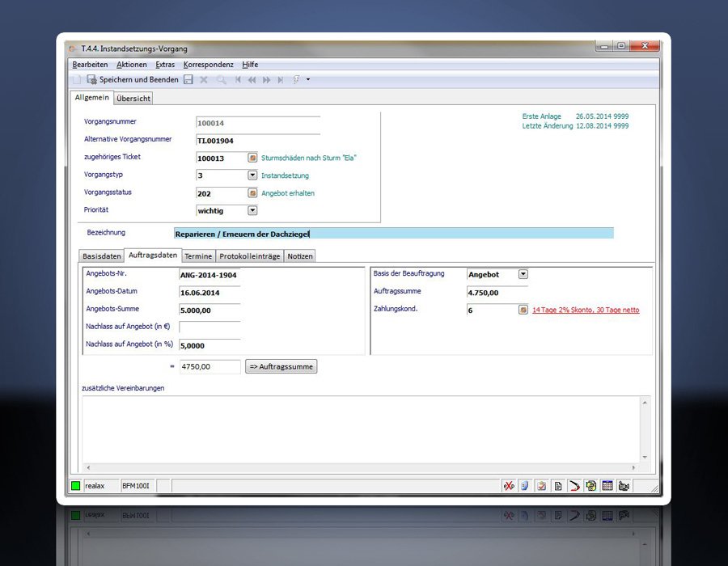This screenshot has height=566, width=728.
Task: Open payment terms link 14 Tage 2% Skonto
Action: pos(586,310)
